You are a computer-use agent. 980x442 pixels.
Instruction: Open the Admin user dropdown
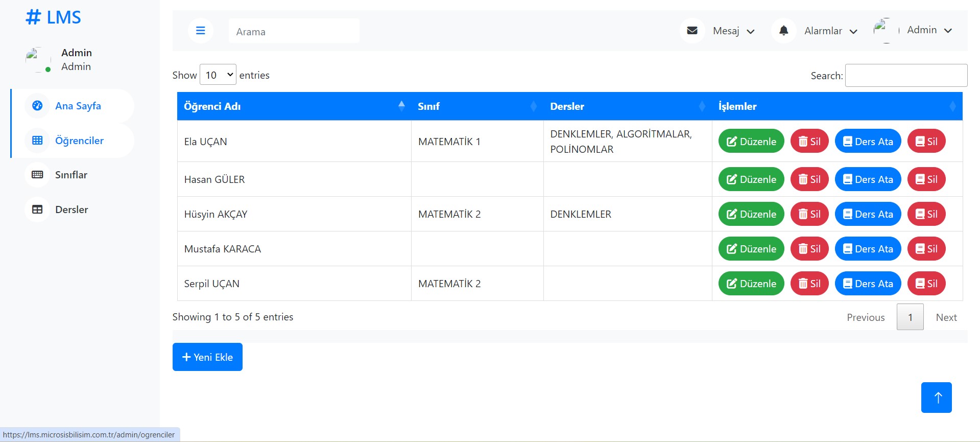929,30
